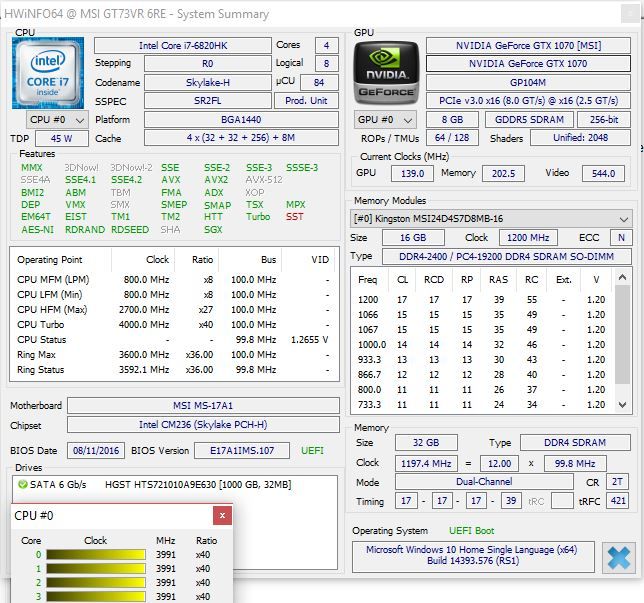Close the CPU #0 clock popup
The width and height of the screenshot is (644, 603).
pyautogui.click(x=222, y=516)
